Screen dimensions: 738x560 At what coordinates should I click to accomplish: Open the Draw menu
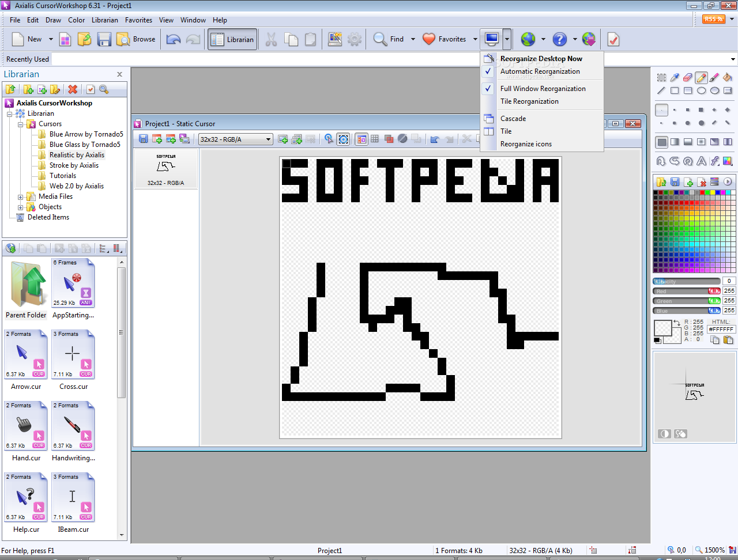pos(53,20)
